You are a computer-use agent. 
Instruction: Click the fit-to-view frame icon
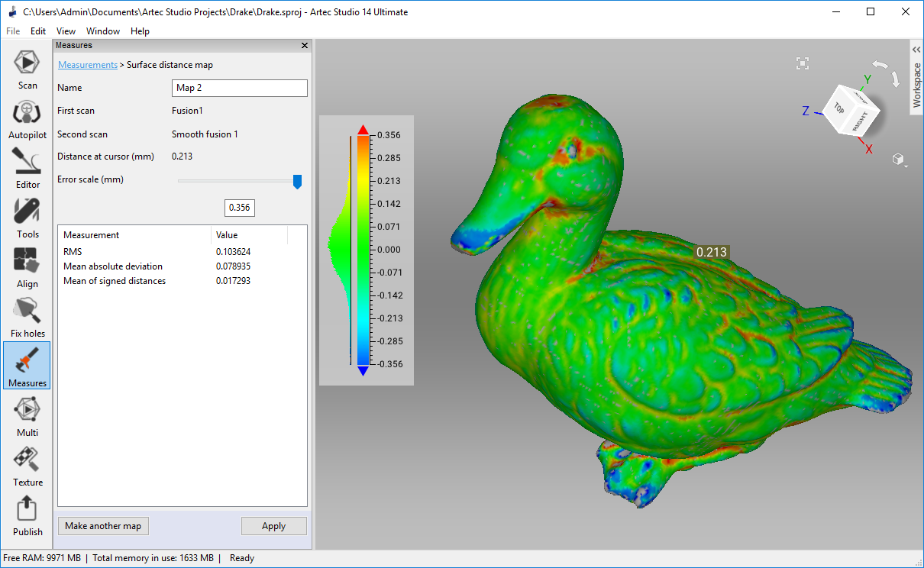point(802,63)
